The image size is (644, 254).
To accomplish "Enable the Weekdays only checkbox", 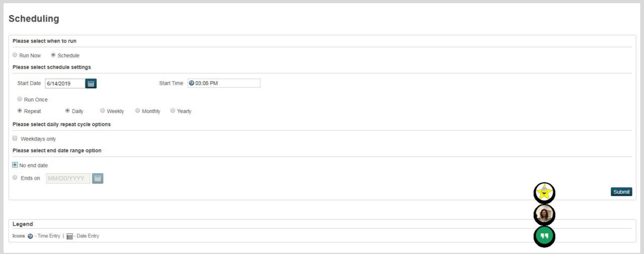I will [x=15, y=138].
